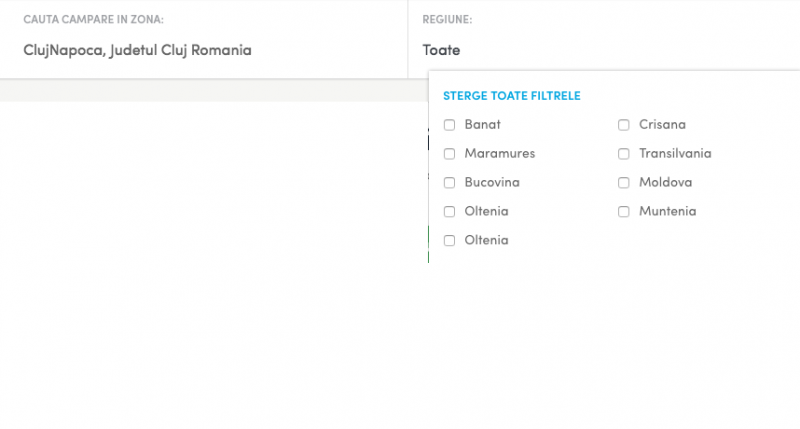The width and height of the screenshot is (800, 429).
Task: Tick the Banat checkbox
Action: point(450,125)
